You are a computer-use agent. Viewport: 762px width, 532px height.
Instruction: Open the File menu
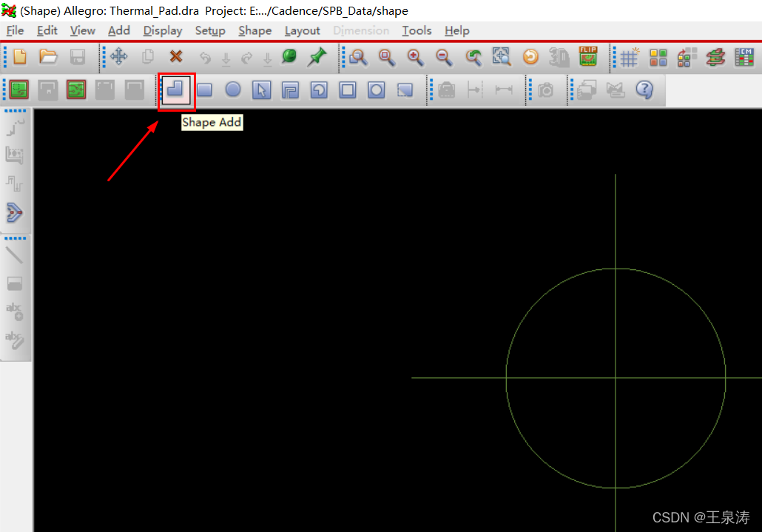point(15,30)
